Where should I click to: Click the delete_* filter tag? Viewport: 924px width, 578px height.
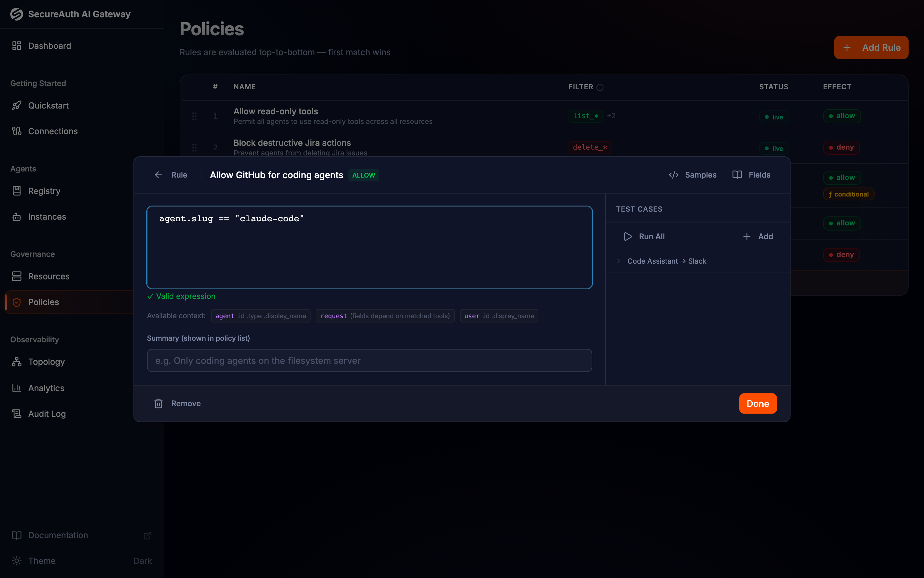pos(589,147)
